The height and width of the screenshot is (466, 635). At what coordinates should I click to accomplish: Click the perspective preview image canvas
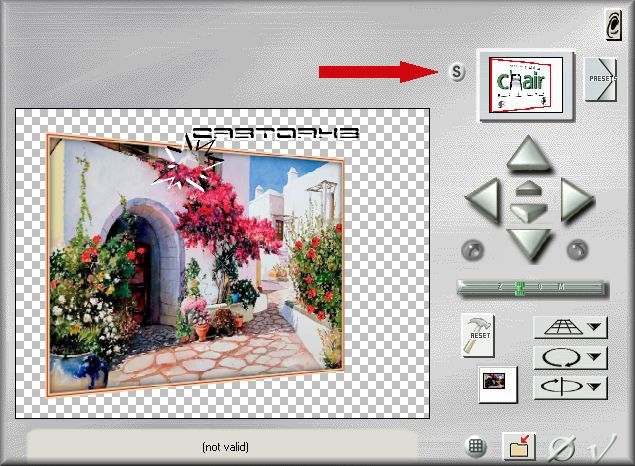coord(222,264)
